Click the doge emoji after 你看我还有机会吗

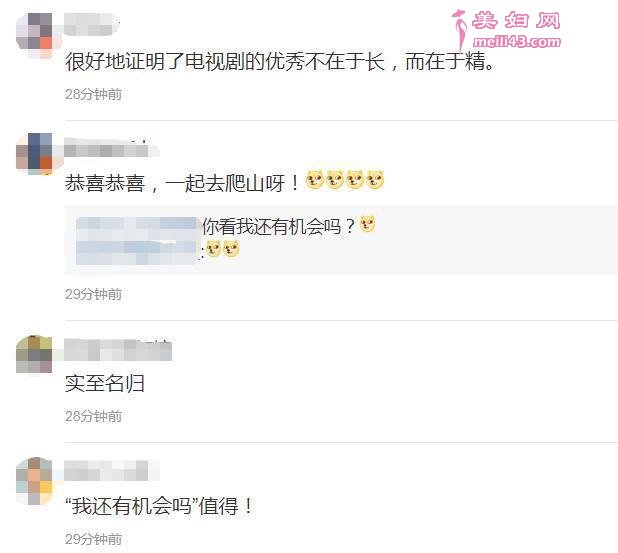click(x=368, y=224)
